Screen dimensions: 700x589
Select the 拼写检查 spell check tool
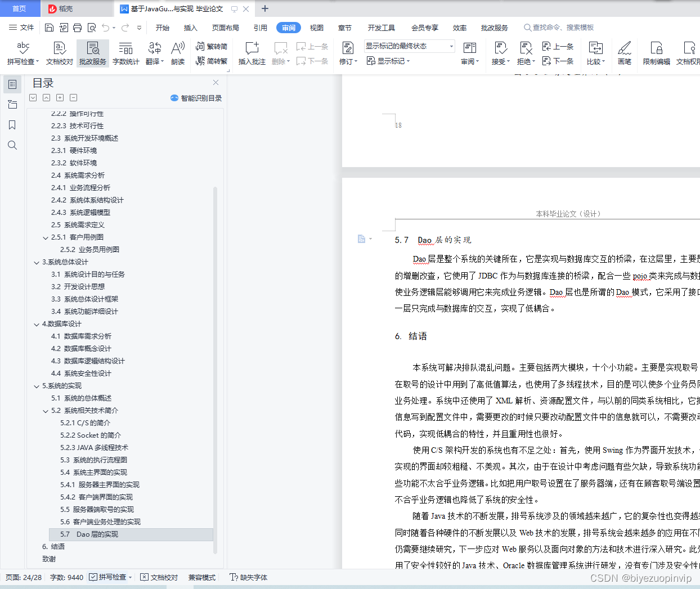click(22, 53)
